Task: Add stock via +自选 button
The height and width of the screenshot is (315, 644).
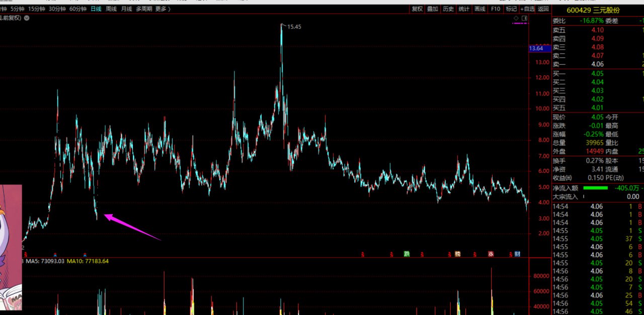Action: click(x=527, y=9)
